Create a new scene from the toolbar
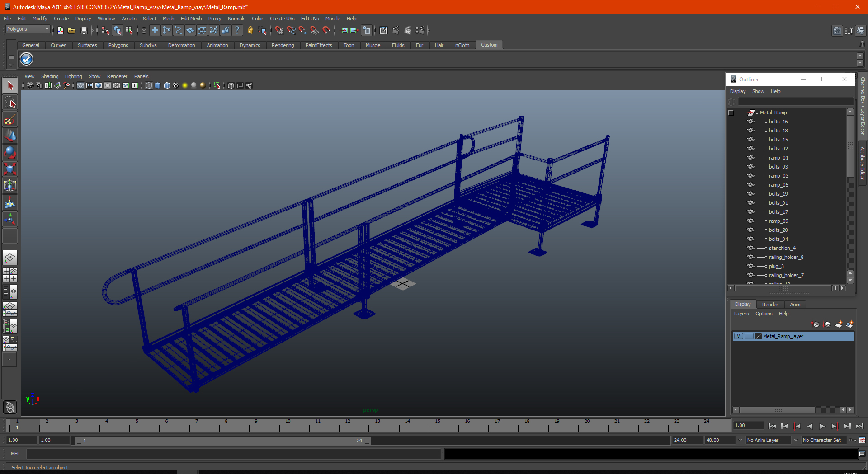This screenshot has height=474, width=868. tap(60, 30)
